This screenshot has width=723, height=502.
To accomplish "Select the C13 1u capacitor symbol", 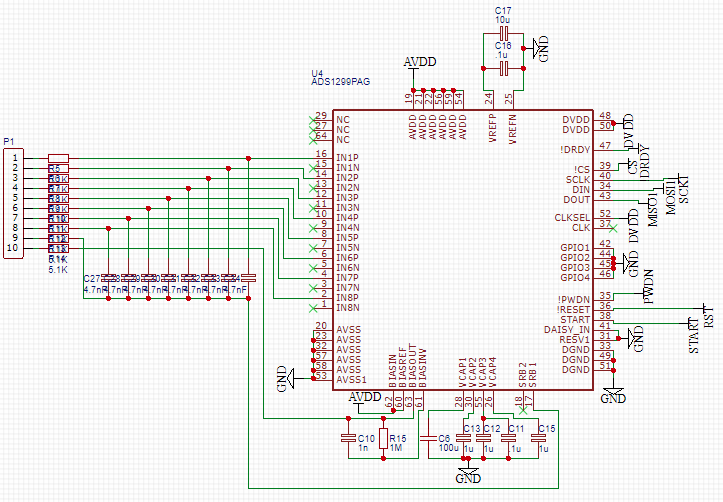I will (463, 438).
